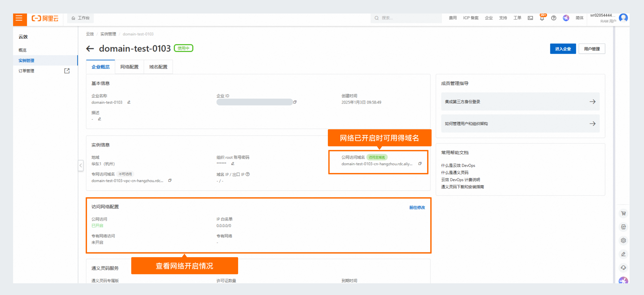
Task: Open the ICP 备案 menu
Action: (471, 18)
